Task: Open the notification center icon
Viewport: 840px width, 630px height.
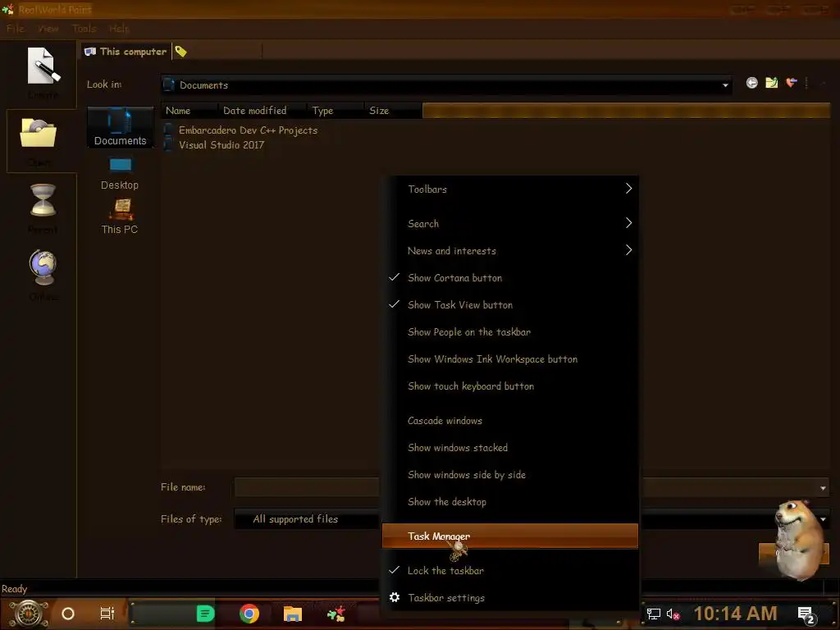Action: point(806,615)
